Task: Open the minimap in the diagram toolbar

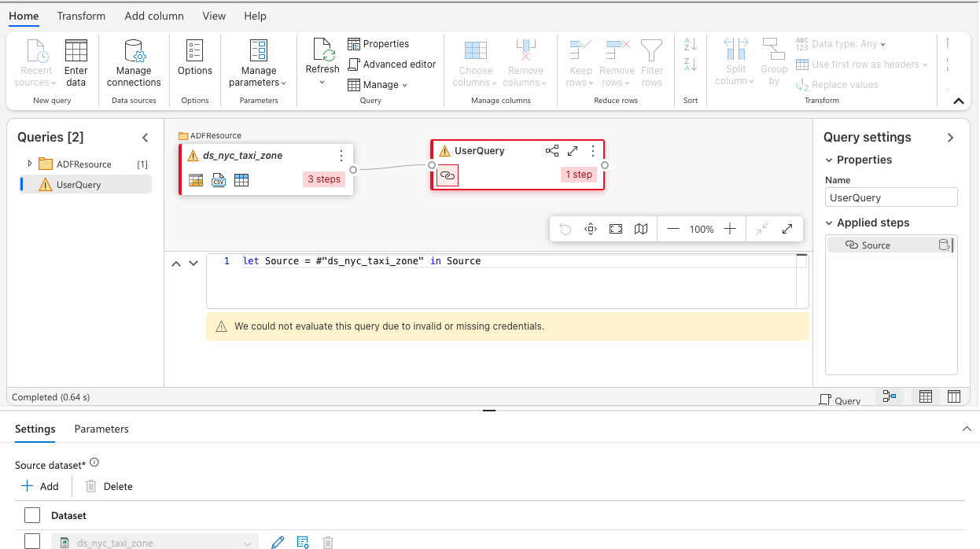Action: [640, 229]
